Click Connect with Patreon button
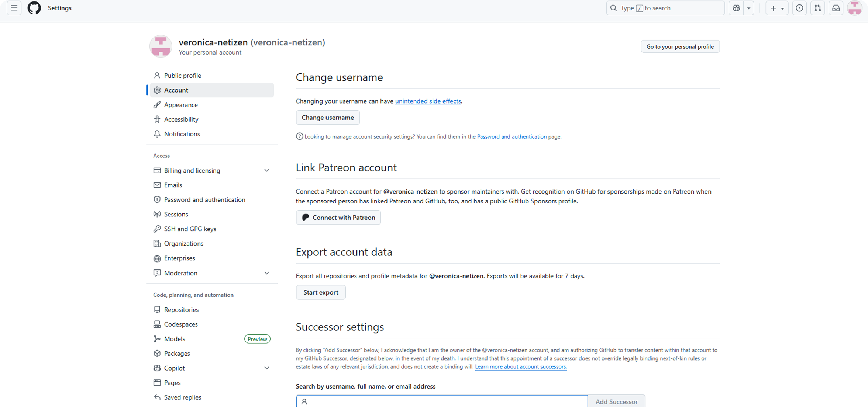This screenshot has height=407, width=868. (338, 218)
